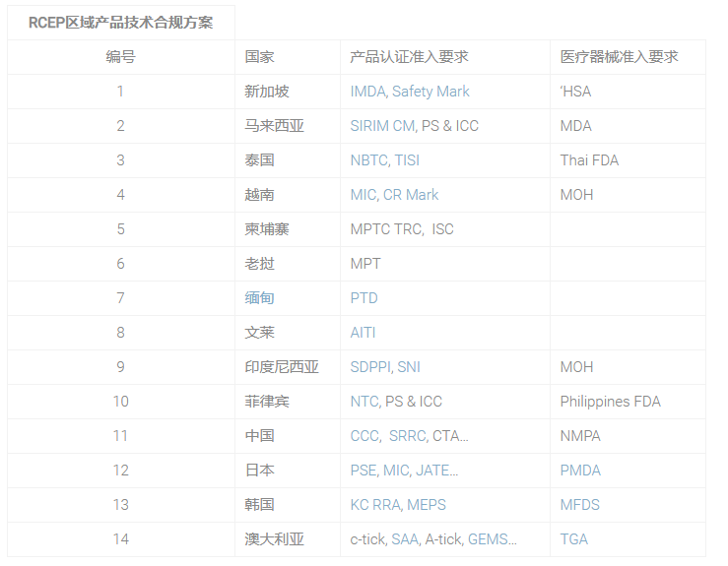728x566 pixels.
Task: Select row number 14
Action: coord(121,539)
